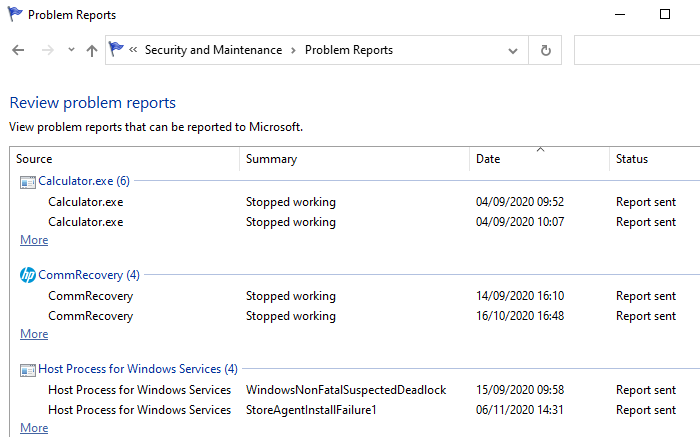Screen dimensions: 700x437
Task: Open the breadcrumb overflow chevrons
Action: [134, 50]
